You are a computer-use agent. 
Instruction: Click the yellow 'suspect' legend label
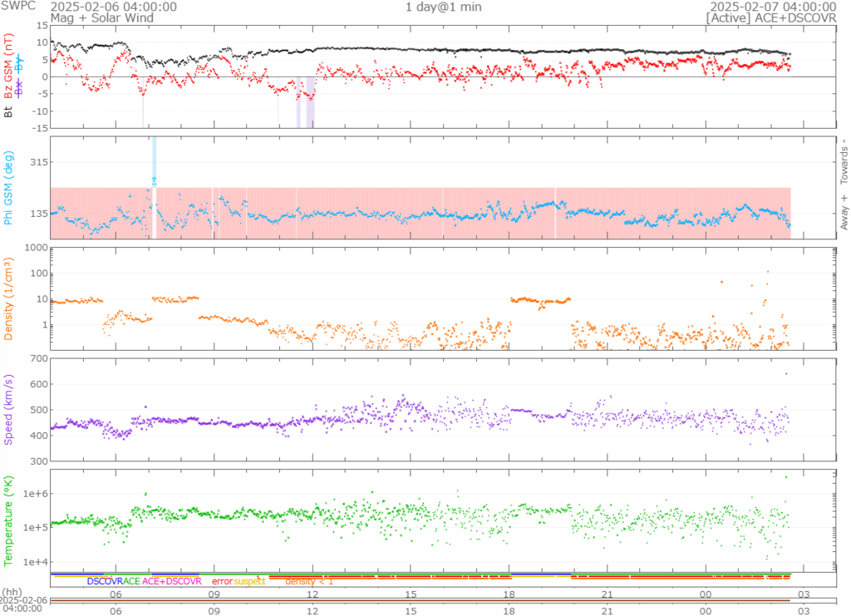[249, 581]
